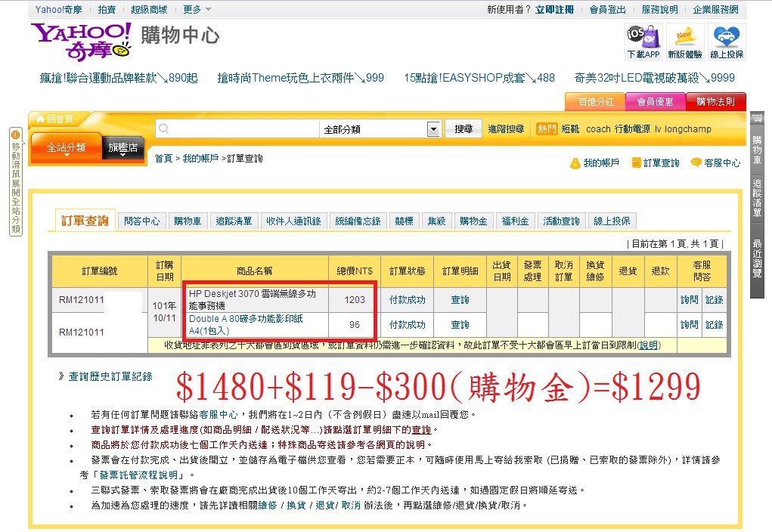
Task: Click hot keyword 行動電源
Action: [632, 129]
